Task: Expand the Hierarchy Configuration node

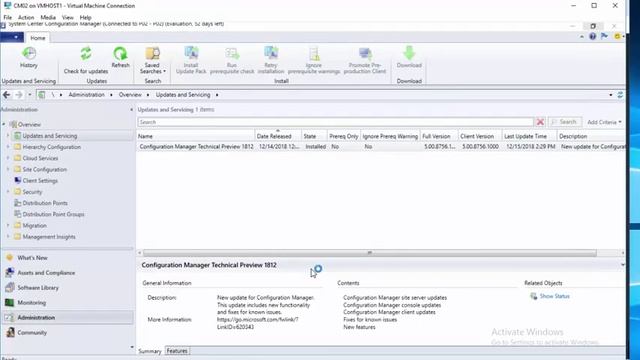Action: 8,147
